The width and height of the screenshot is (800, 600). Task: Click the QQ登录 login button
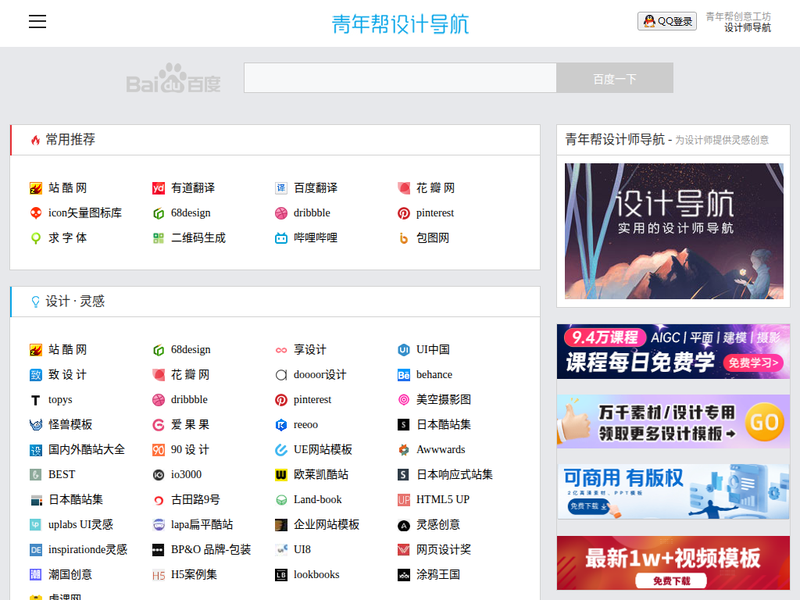(x=667, y=21)
